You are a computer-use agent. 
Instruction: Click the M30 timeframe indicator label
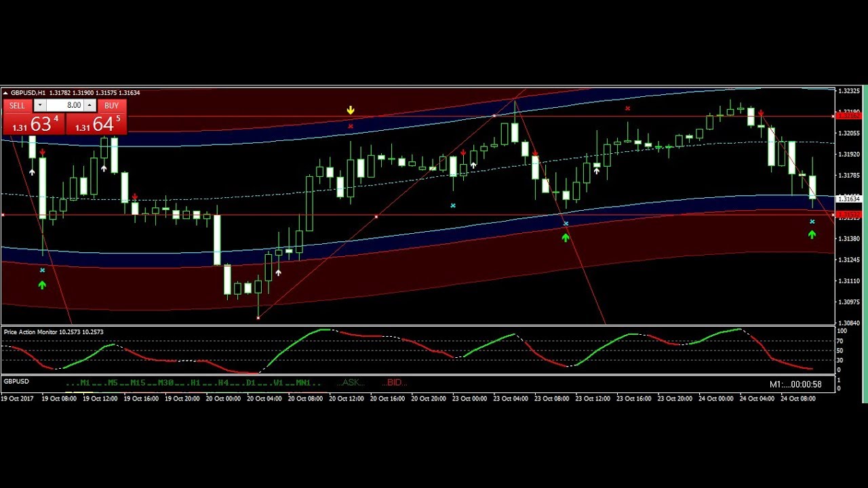coord(166,383)
